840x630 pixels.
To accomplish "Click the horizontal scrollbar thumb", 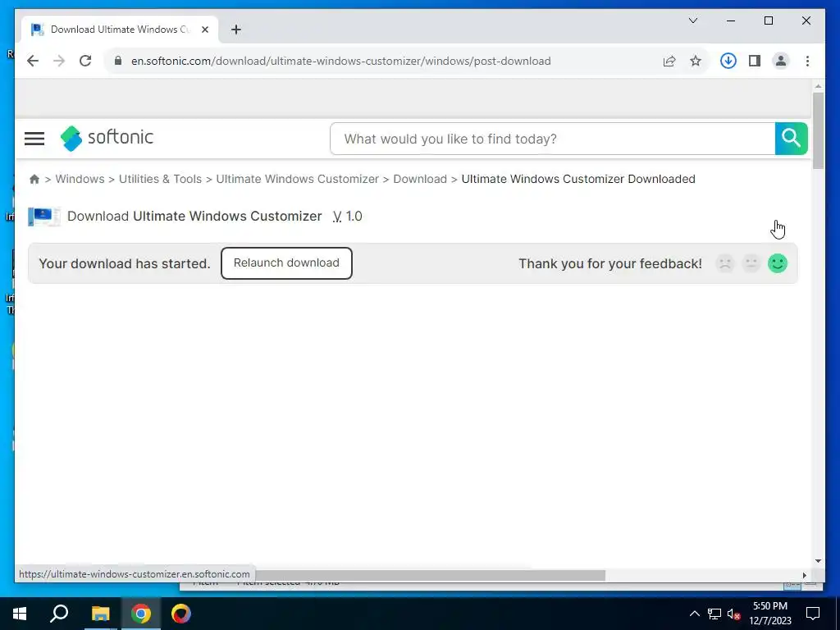I will [430, 575].
